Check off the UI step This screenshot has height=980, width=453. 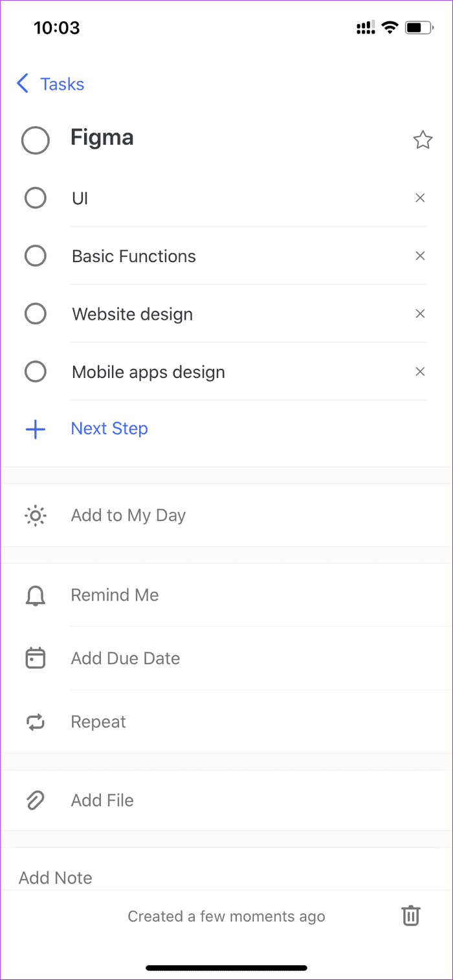[x=35, y=198]
